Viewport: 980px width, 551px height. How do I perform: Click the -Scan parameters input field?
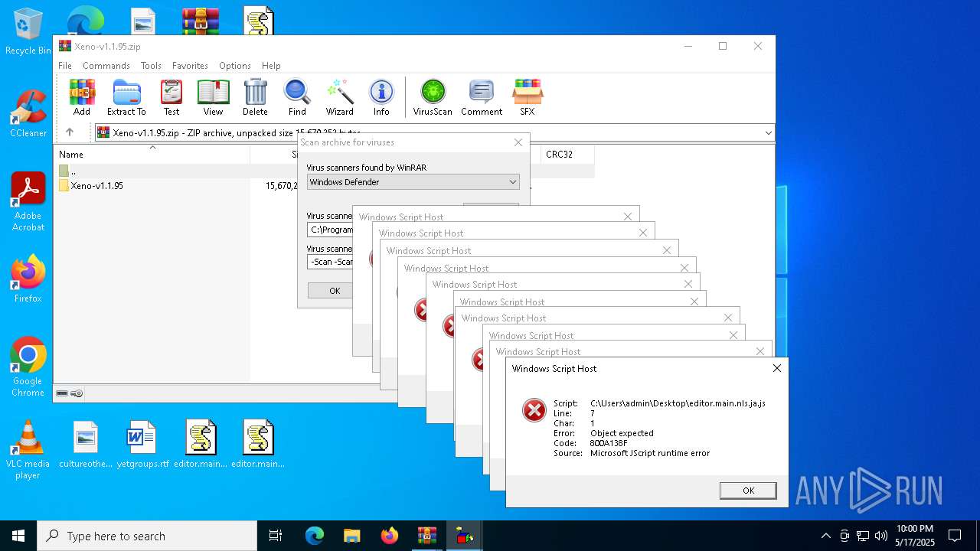coord(330,262)
